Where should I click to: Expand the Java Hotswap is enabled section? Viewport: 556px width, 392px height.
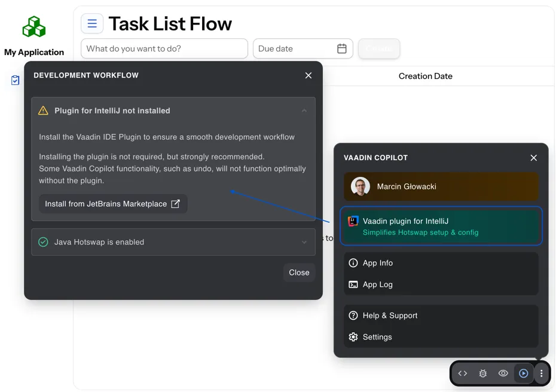pyautogui.click(x=305, y=242)
